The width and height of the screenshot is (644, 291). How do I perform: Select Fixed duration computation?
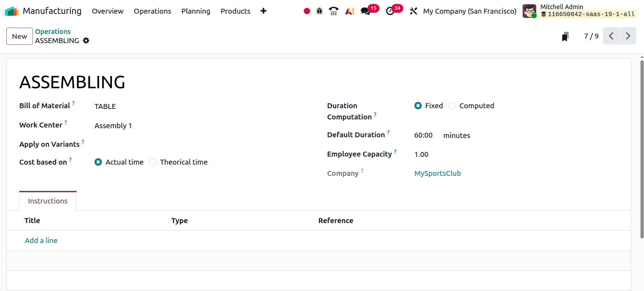pyautogui.click(x=418, y=106)
